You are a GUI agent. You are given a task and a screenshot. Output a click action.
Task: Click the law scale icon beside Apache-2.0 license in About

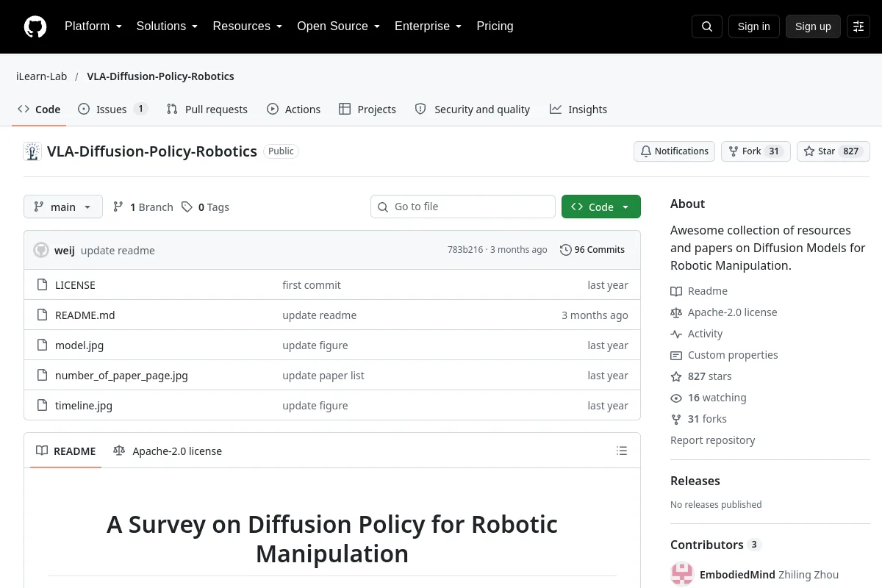[676, 312]
